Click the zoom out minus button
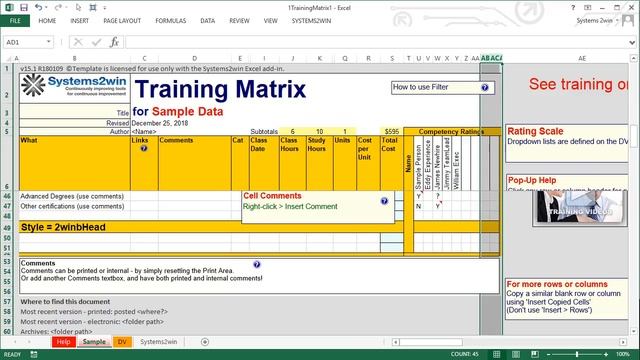Image resolution: width=640 pixels, height=360 pixels. pyautogui.click(x=548, y=354)
